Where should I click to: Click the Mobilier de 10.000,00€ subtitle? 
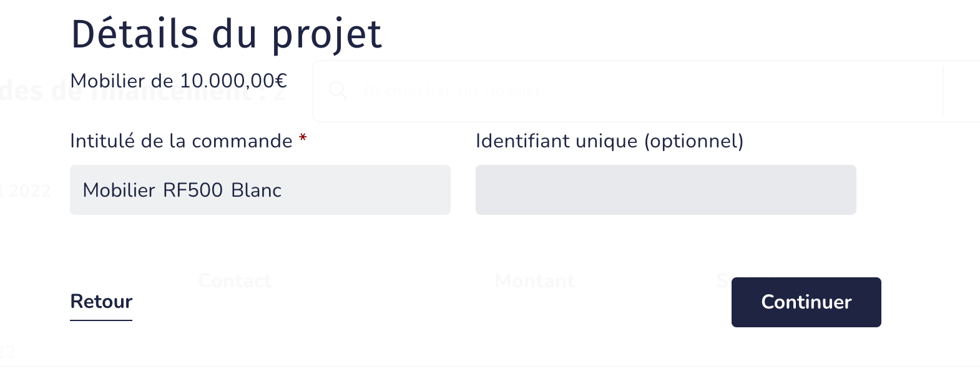pos(179,81)
